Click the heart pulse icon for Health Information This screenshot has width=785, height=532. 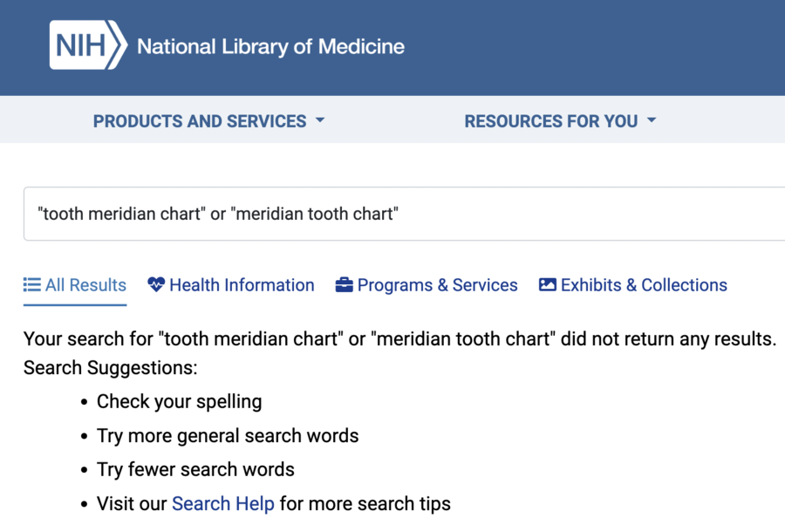tap(156, 284)
